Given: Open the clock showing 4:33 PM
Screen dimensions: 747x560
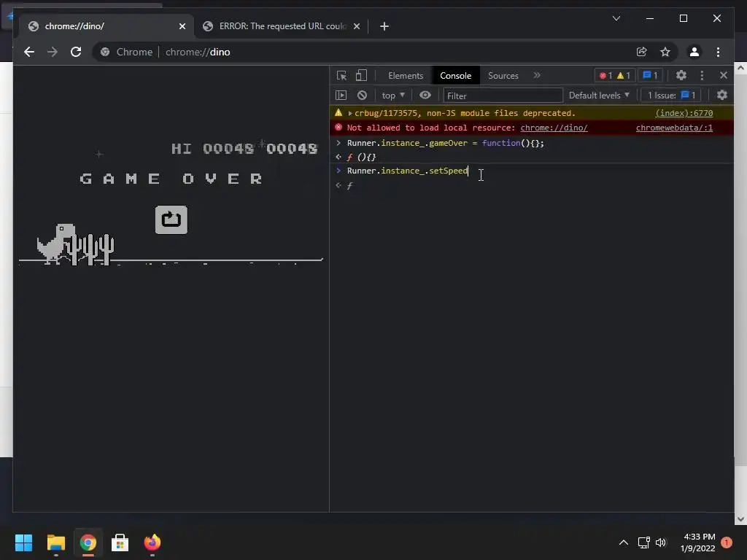Looking at the screenshot, I should (698, 542).
